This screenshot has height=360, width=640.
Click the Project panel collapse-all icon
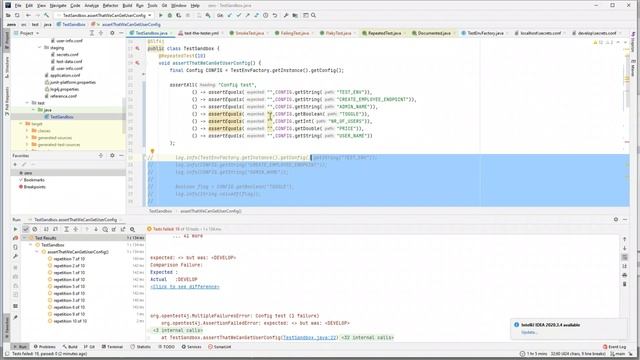coord(101,33)
